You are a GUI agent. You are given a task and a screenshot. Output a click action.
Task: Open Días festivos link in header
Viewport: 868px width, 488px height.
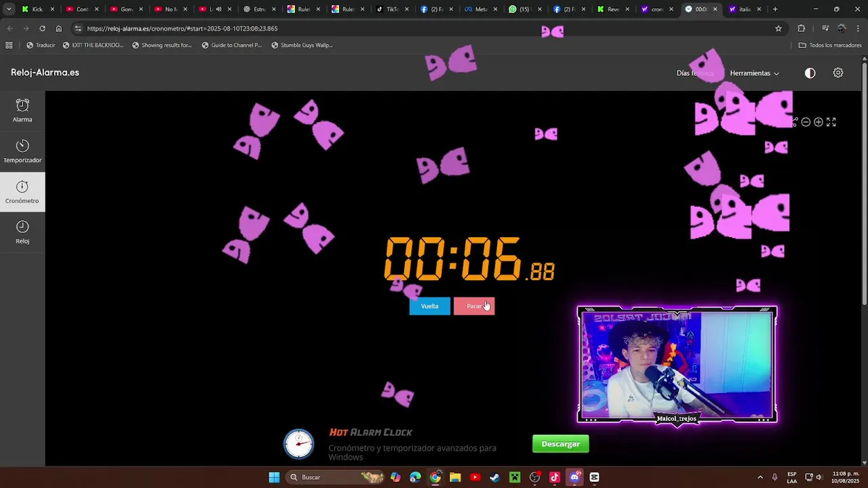tap(695, 73)
